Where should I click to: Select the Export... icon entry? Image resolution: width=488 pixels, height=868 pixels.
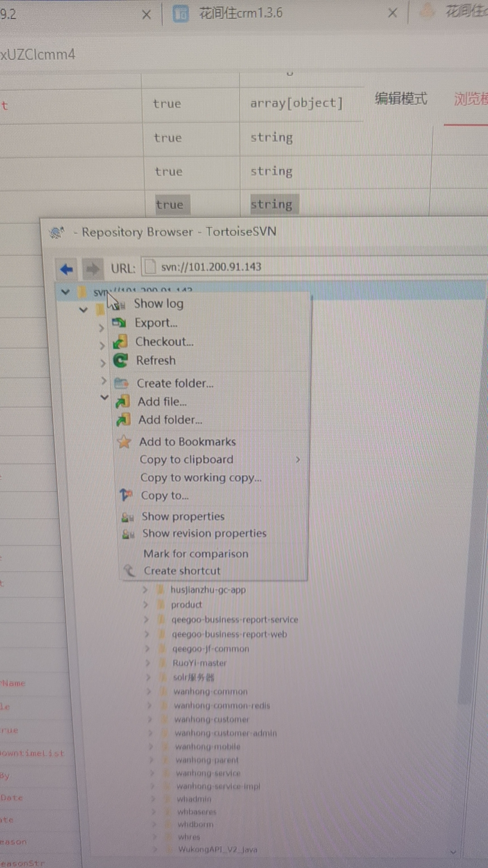click(x=119, y=323)
